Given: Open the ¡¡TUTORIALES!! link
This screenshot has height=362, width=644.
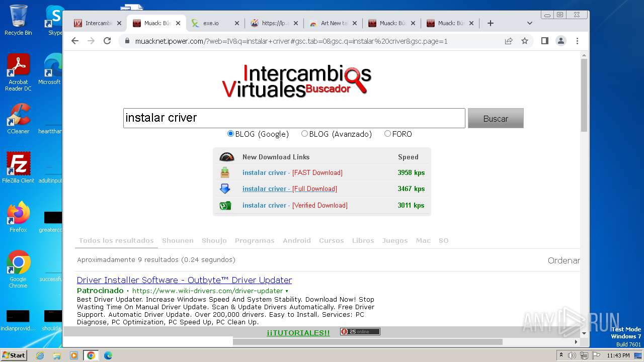Looking at the screenshot, I should click(x=298, y=333).
